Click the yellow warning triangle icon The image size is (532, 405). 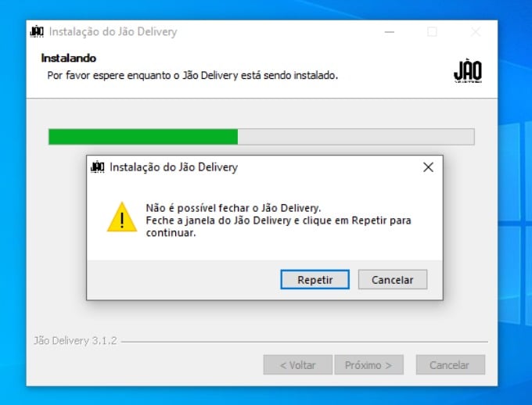pos(122,217)
